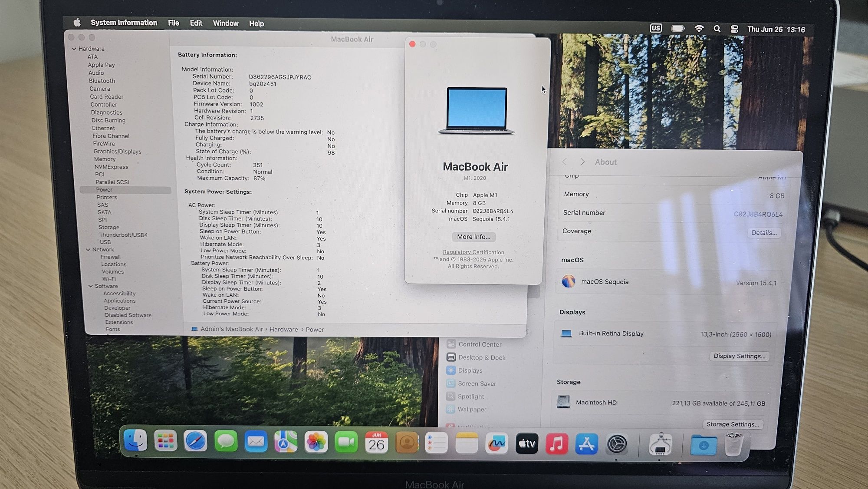This screenshot has width=868, height=489.
Task: Open Regulatory Certification link
Action: (473, 252)
